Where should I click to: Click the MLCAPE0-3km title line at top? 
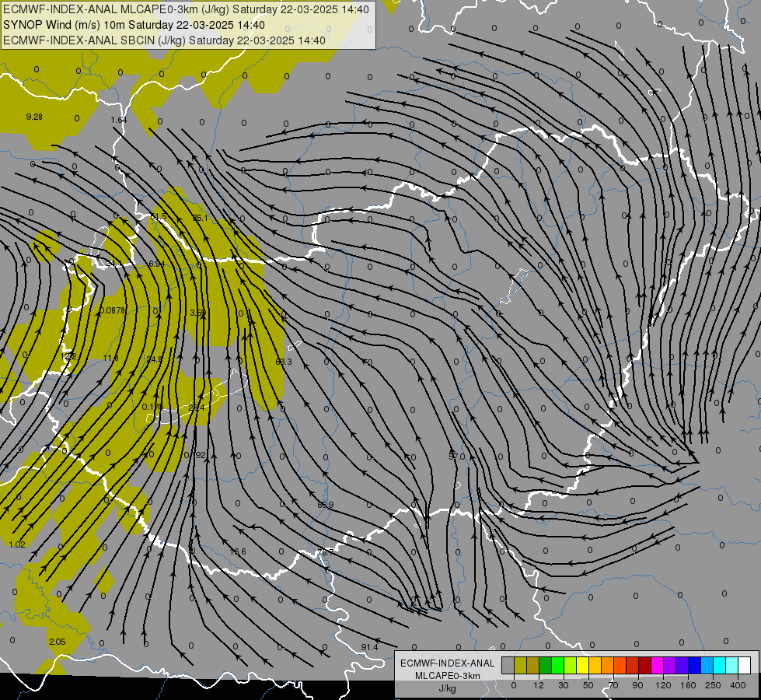pyautogui.click(x=186, y=9)
